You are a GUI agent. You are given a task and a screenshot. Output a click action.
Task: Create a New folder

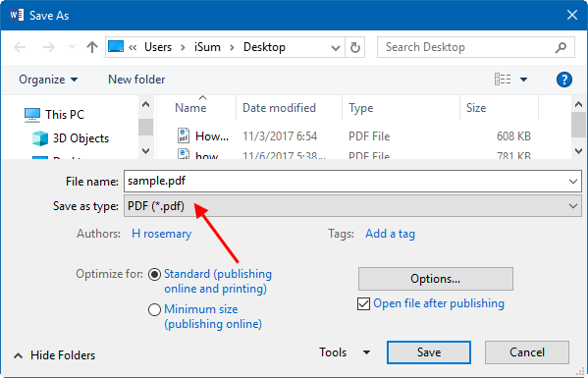(136, 80)
